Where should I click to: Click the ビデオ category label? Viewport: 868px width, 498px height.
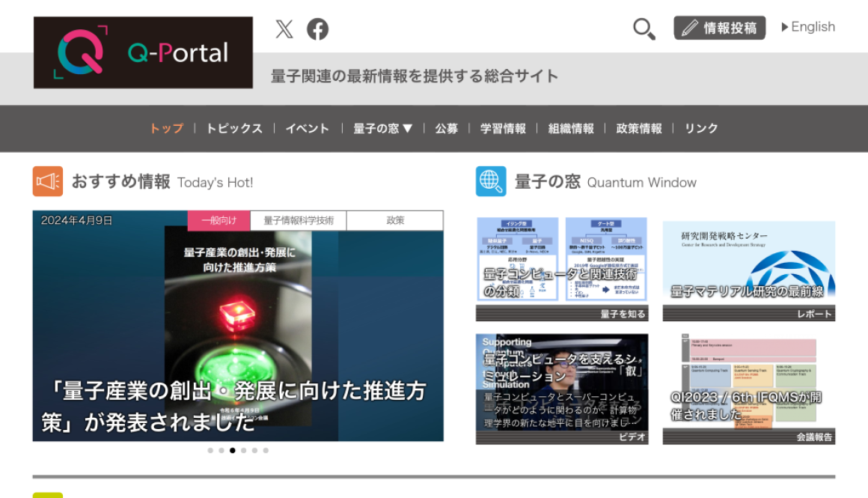[x=632, y=437]
